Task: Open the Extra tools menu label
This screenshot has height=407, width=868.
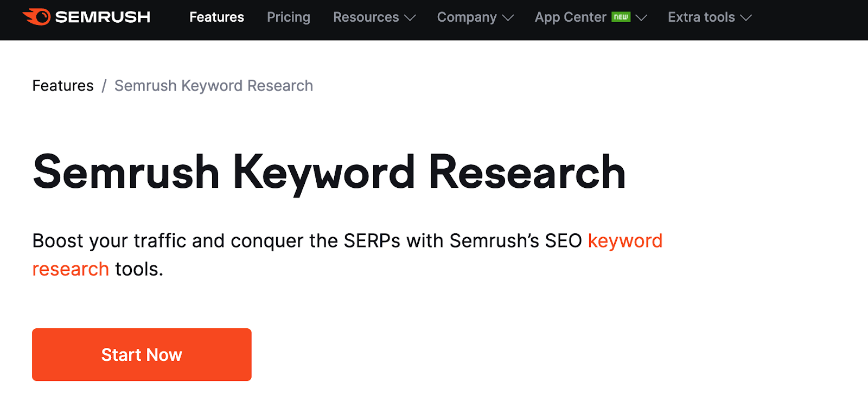Action: click(x=701, y=17)
